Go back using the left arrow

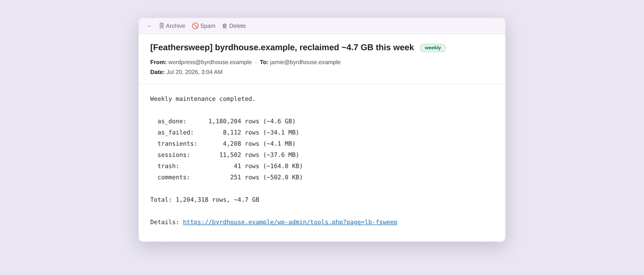pyautogui.click(x=149, y=26)
